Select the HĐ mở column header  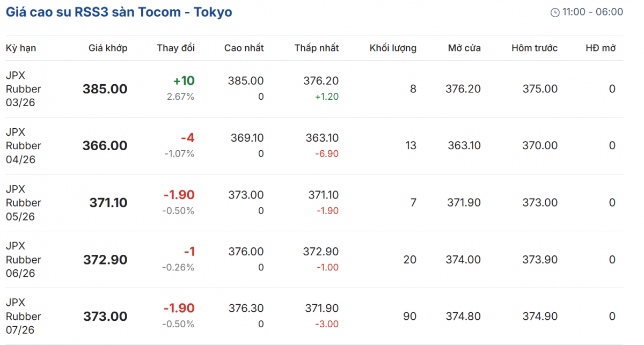(600, 48)
